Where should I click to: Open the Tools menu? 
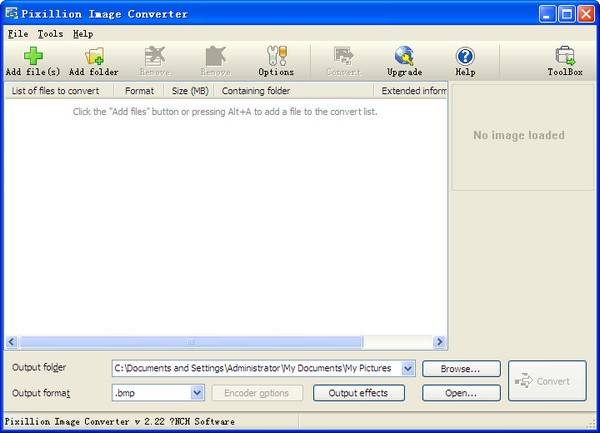pyautogui.click(x=50, y=33)
